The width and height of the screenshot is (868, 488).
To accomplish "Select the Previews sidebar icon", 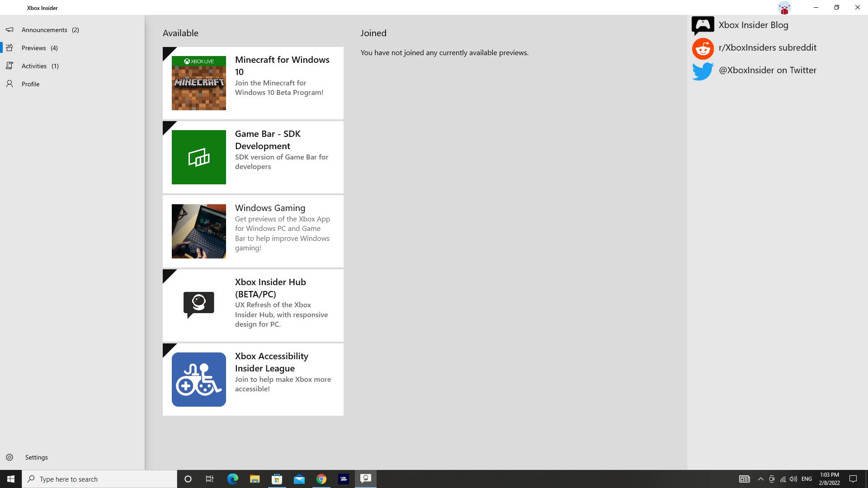I will pos(9,48).
